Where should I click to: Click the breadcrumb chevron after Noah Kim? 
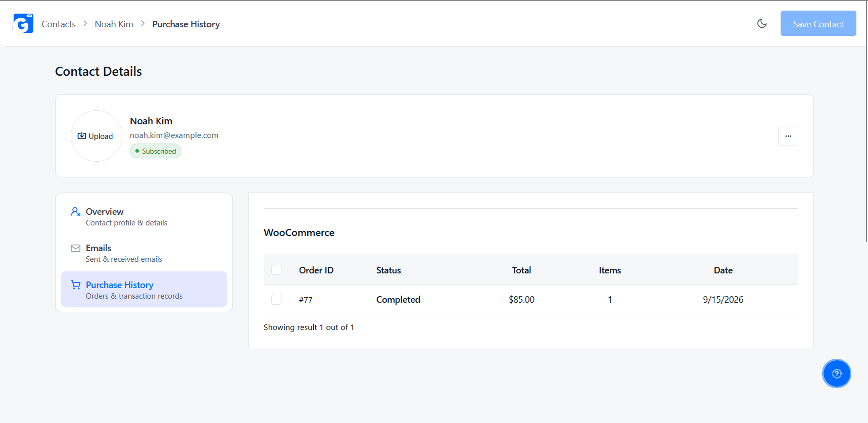[x=143, y=24]
